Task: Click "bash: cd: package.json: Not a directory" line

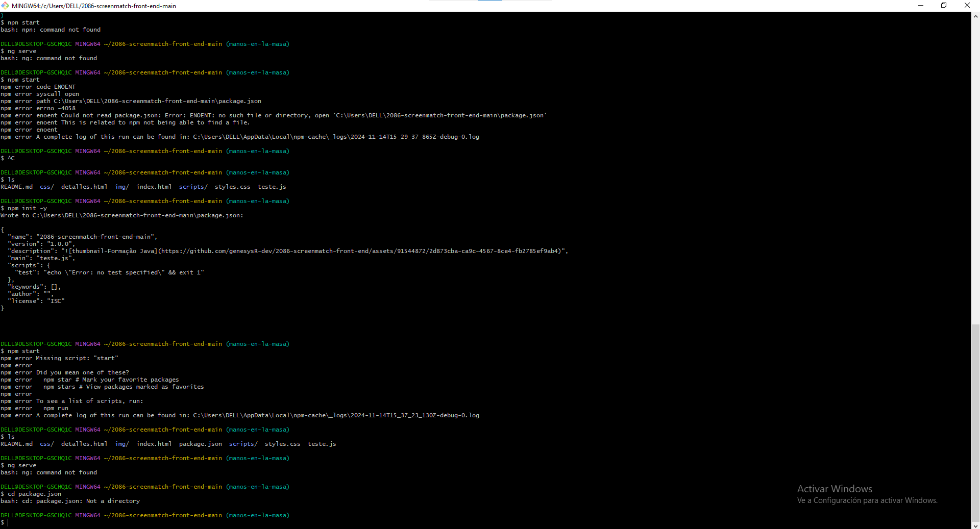Action: pyautogui.click(x=70, y=501)
